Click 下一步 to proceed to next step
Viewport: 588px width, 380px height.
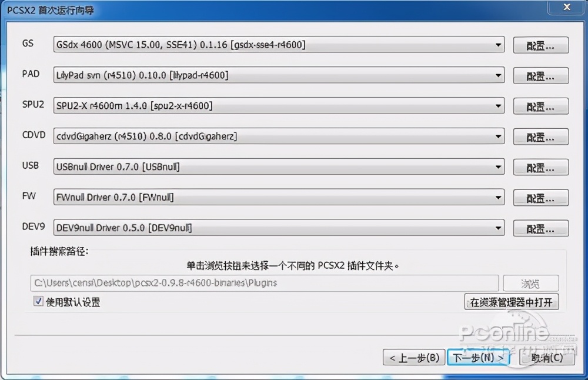[x=477, y=357]
